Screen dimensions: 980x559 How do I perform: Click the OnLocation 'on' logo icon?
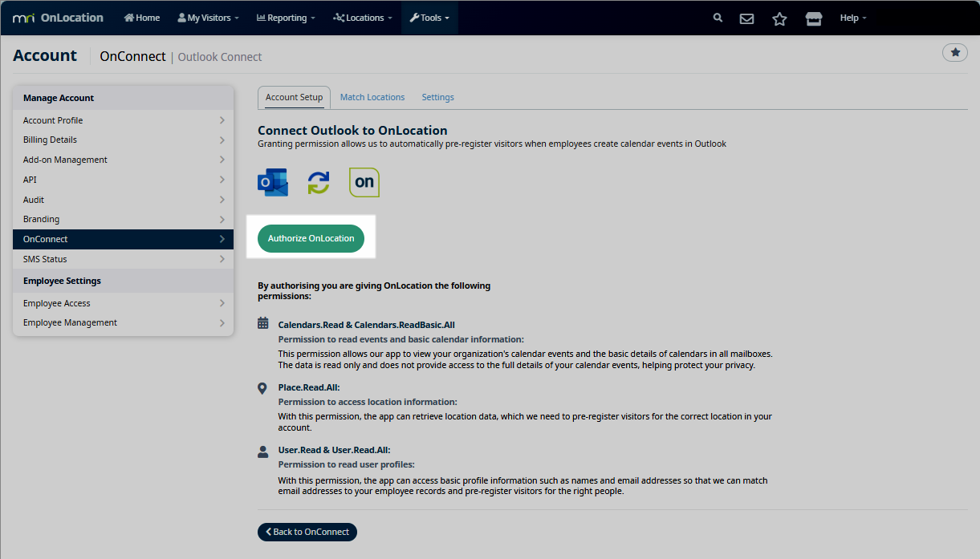pos(364,182)
